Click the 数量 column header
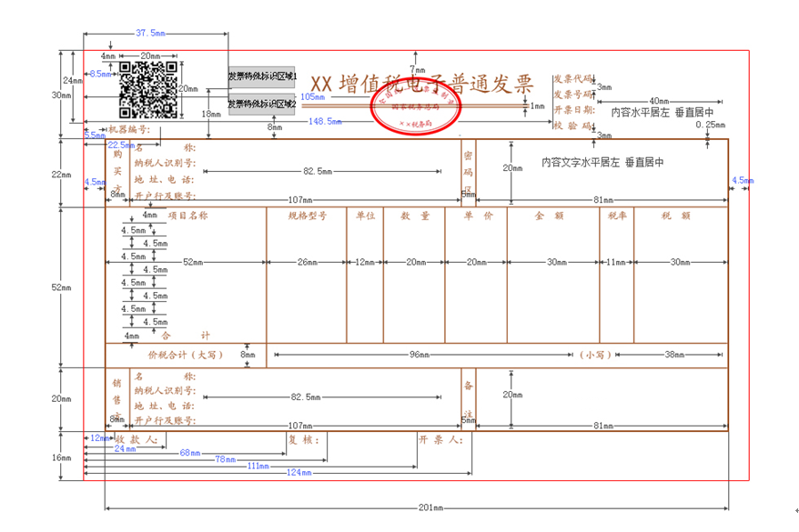 pos(415,216)
